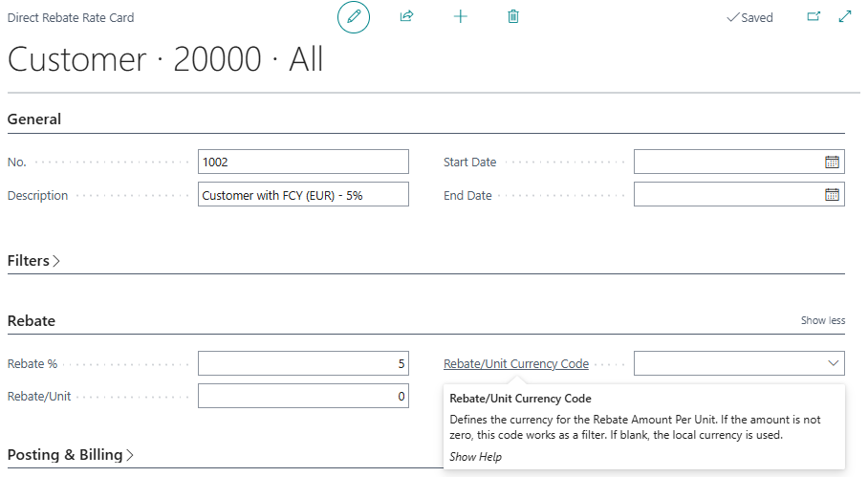Click the No. field label
This screenshot has height=477, width=868.
click(x=16, y=163)
